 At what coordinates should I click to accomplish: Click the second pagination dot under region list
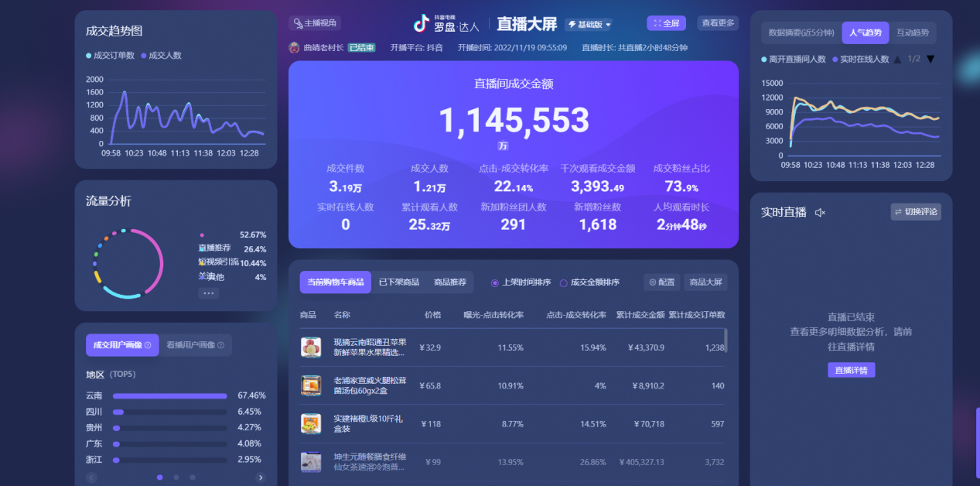click(x=176, y=477)
